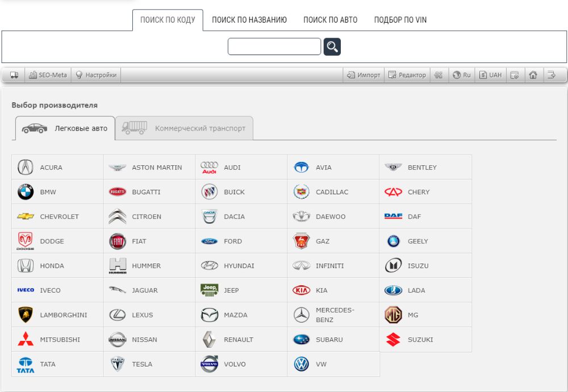568x392 pixels.
Task: Open Настройки in the toolbar
Action: [x=96, y=75]
